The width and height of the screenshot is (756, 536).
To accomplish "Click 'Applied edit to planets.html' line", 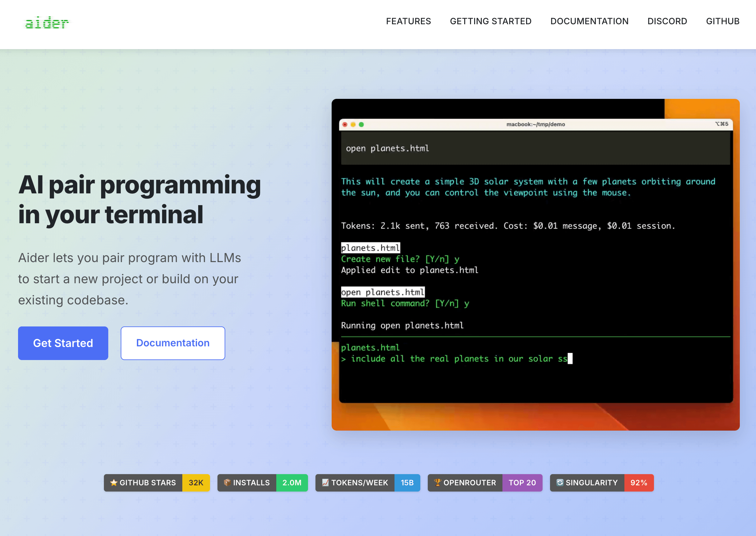I will click(x=409, y=270).
